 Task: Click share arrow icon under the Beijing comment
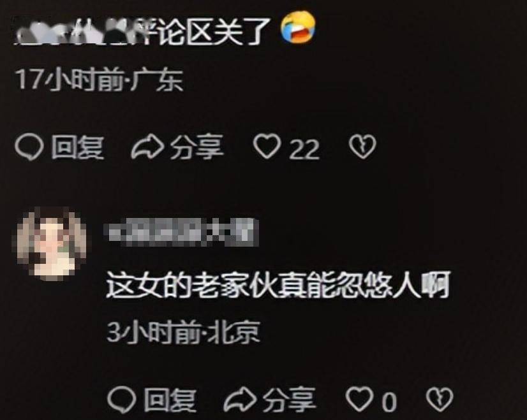coord(240,400)
